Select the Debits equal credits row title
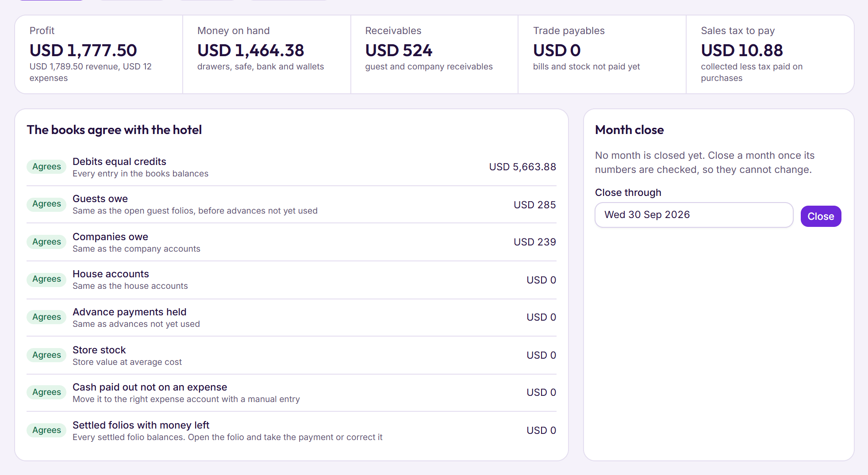 pyautogui.click(x=119, y=161)
